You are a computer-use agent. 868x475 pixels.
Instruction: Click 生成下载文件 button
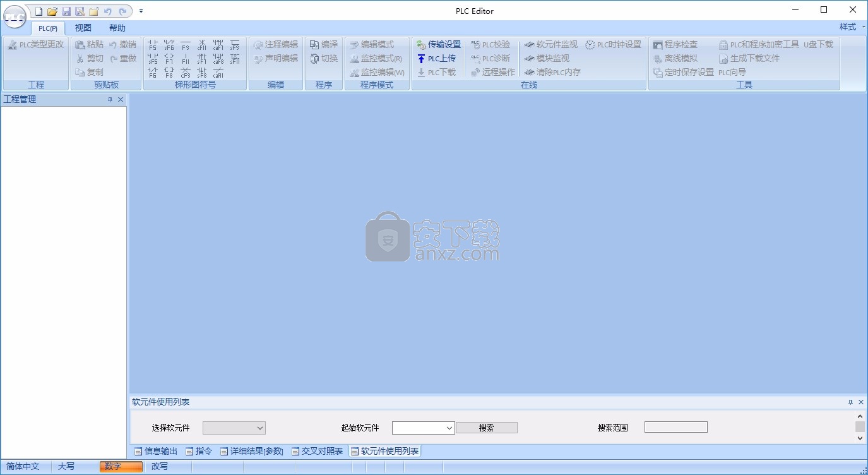[x=749, y=58]
